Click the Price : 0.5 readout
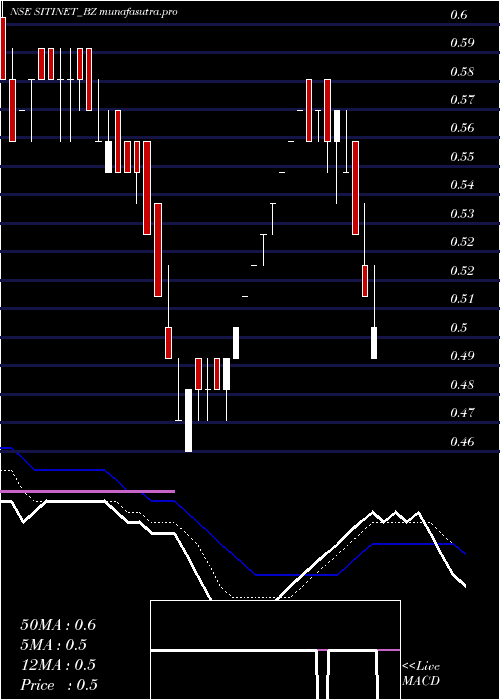 tap(59, 685)
